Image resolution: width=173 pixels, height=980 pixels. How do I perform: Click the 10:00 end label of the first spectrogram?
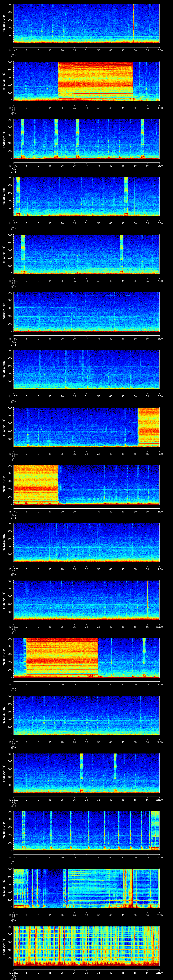click(160, 50)
